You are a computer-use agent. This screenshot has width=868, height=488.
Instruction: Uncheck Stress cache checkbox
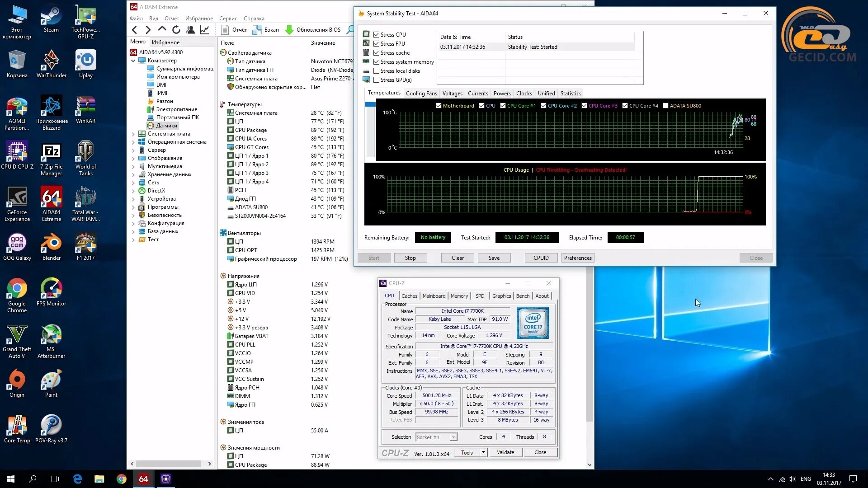[x=376, y=52]
